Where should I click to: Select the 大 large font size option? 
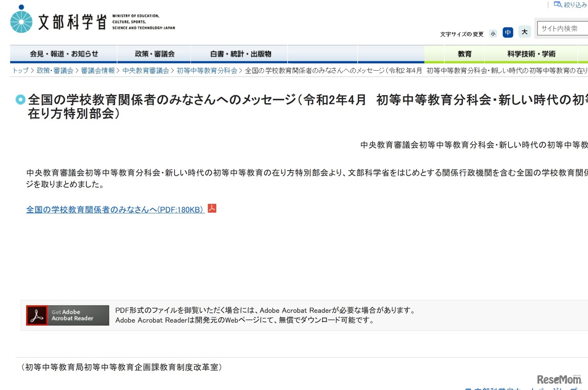click(x=524, y=32)
